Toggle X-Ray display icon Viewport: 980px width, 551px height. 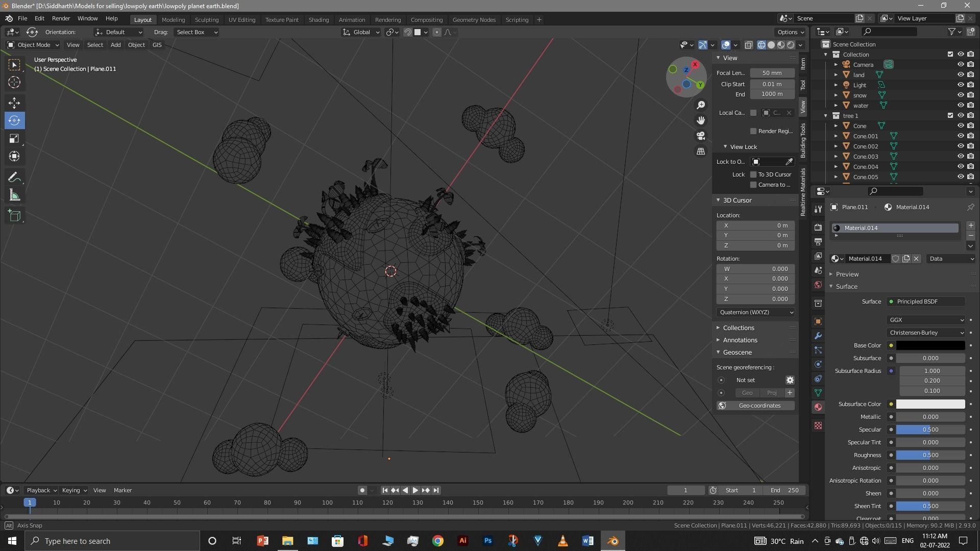[748, 45]
